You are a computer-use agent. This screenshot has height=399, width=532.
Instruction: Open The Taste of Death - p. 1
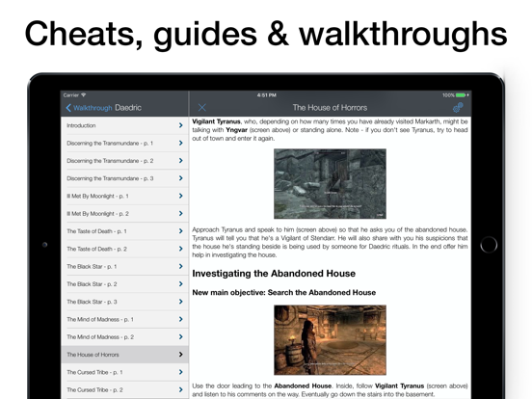coord(125,231)
